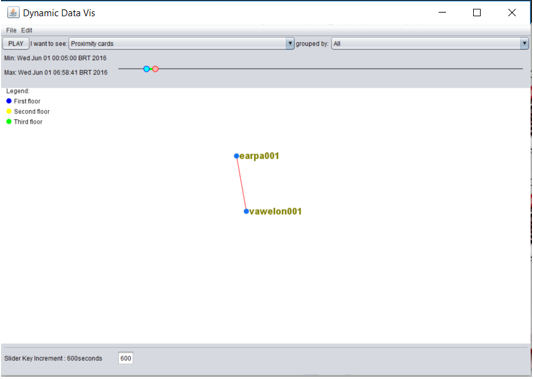This screenshot has height=379, width=533.
Task: Maximize the Dynamic Data Vis window
Action: pos(477,13)
